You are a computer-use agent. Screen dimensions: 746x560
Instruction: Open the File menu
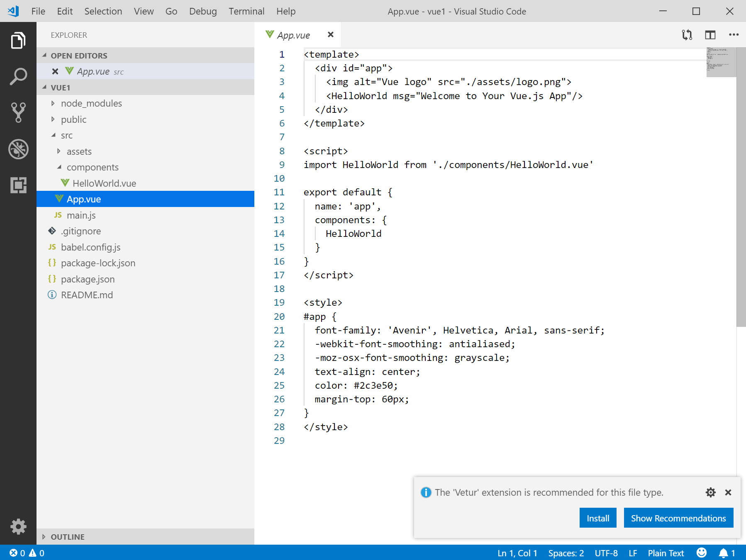tap(38, 11)
